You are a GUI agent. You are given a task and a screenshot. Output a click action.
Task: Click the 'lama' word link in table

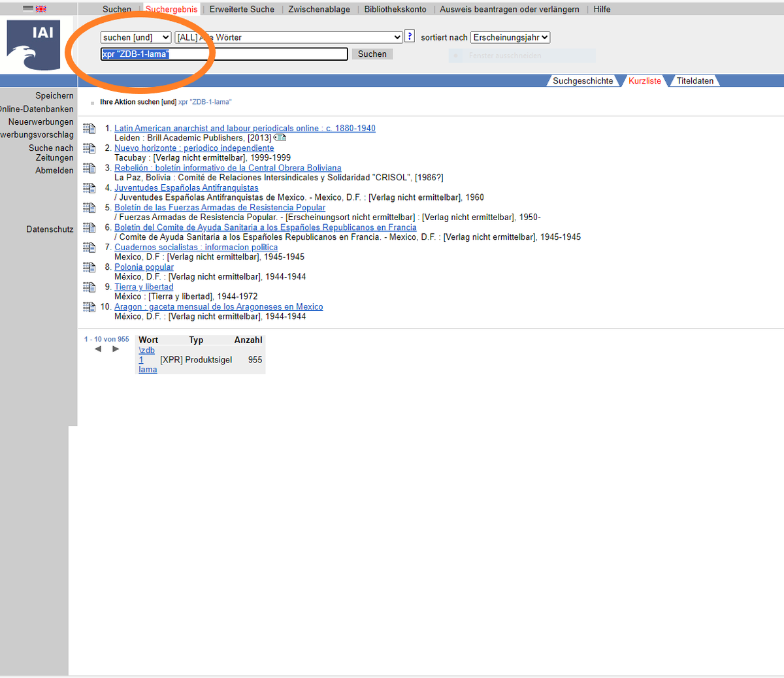click(148, 369)
